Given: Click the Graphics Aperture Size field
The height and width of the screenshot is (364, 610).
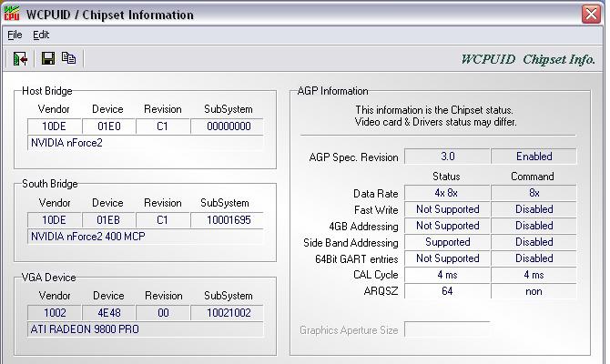Looking at the screenshot, I should pos(447,329).
